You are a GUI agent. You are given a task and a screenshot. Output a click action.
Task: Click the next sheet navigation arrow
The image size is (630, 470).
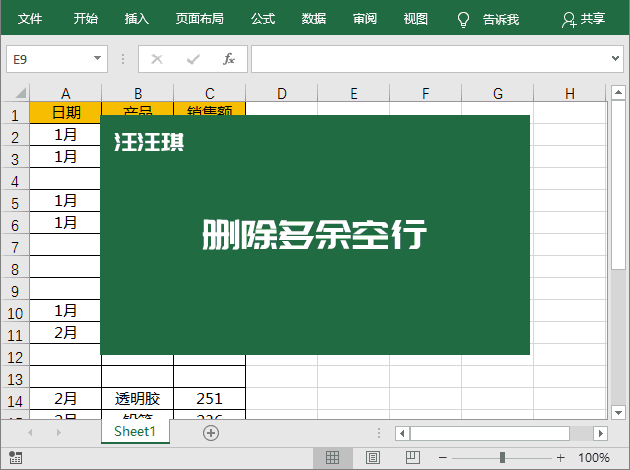click(x=59, y=433)
